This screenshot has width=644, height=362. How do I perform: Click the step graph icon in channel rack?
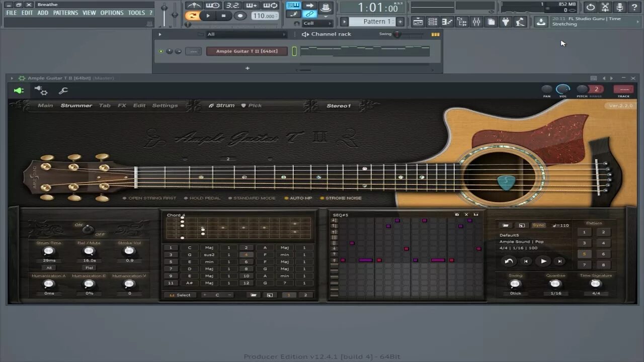click(436, 34)
